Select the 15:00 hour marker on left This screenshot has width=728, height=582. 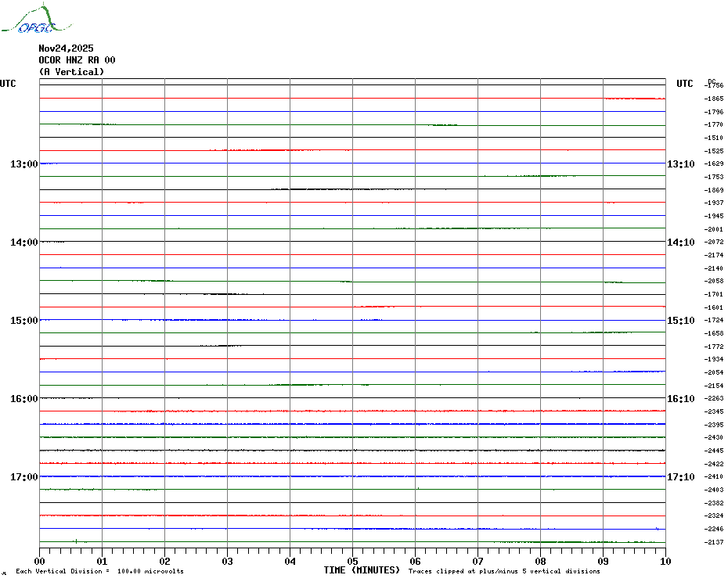pyautogui.click(x=23, y=321)
